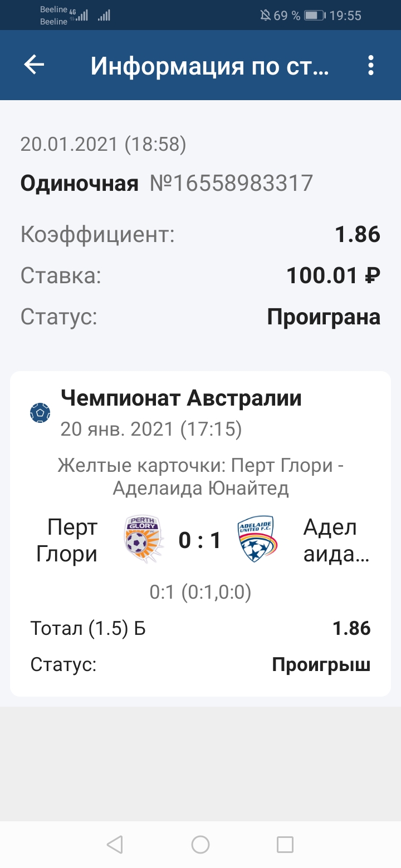Tap the Perth Glory team logo
This screenshot has height=868, width=401.
pyautogui.click(x=144, y=540)
